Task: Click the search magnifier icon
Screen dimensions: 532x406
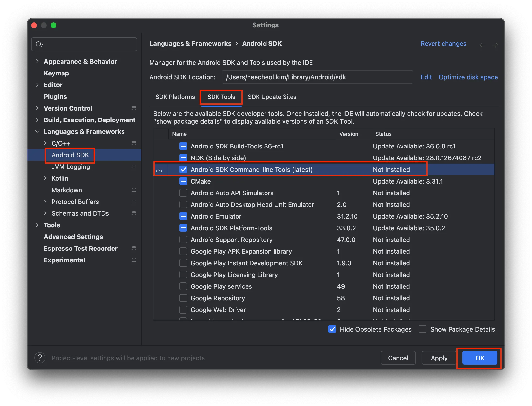Action: [x=39, y=44]
